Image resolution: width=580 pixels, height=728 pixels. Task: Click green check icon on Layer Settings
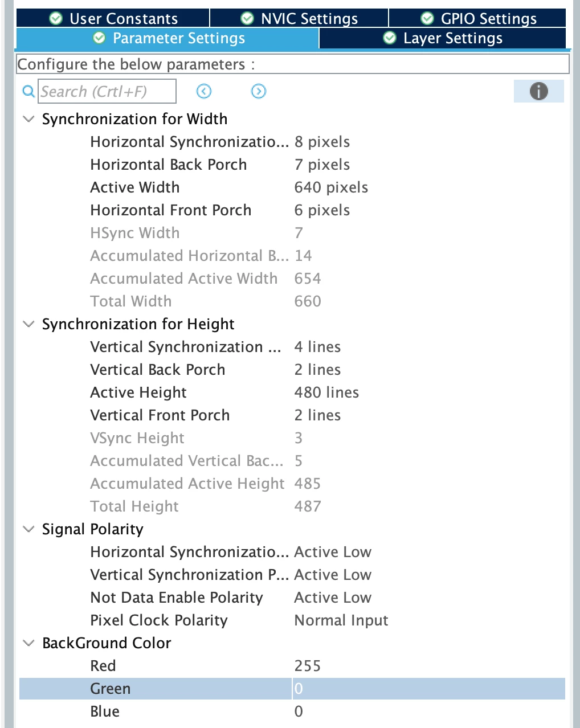(390, 38)
